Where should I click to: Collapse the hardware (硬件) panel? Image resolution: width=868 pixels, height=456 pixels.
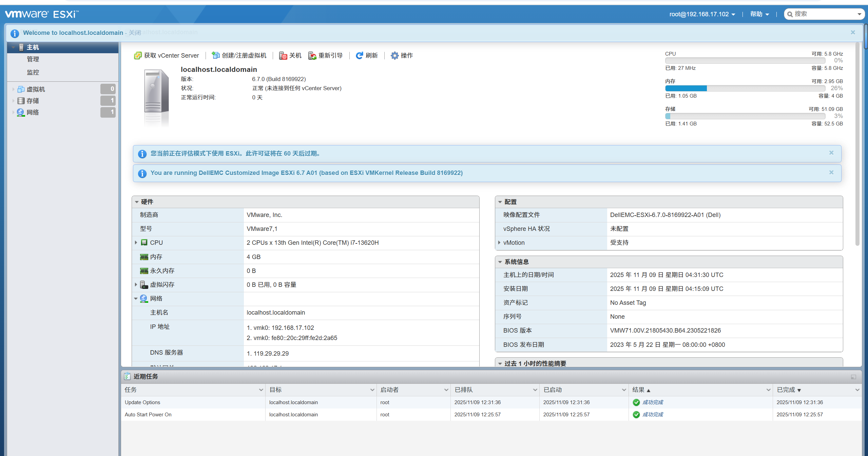[x=137, y=202]
